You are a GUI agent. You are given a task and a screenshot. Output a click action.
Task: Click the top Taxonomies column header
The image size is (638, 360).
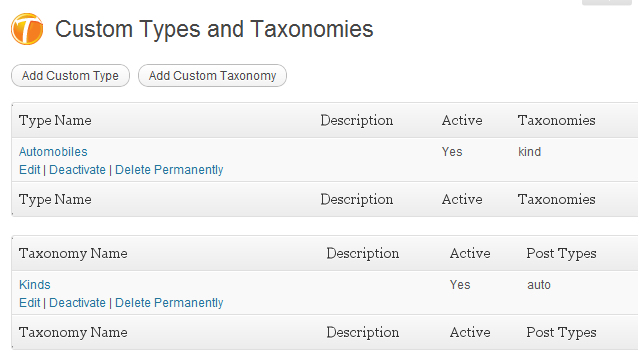557,120
